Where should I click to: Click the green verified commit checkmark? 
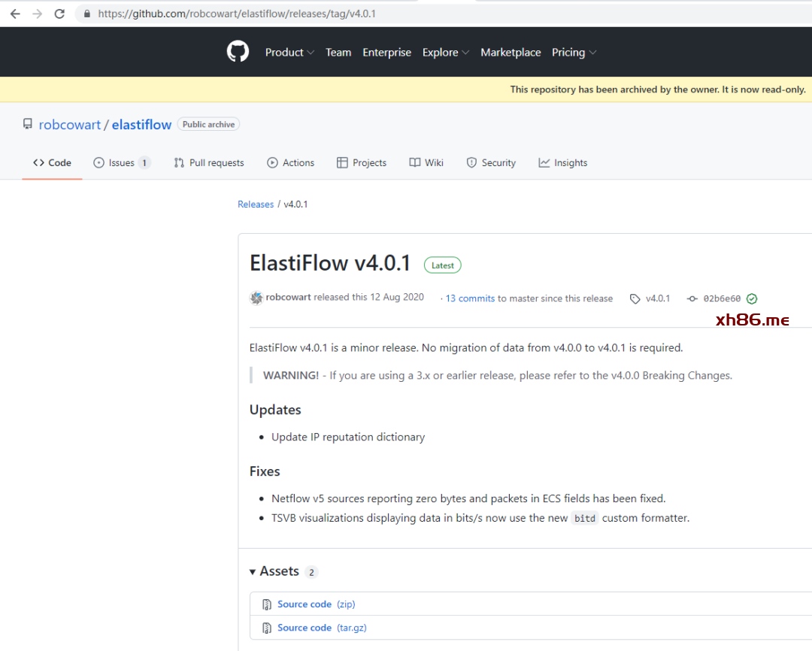pos(752,298)
